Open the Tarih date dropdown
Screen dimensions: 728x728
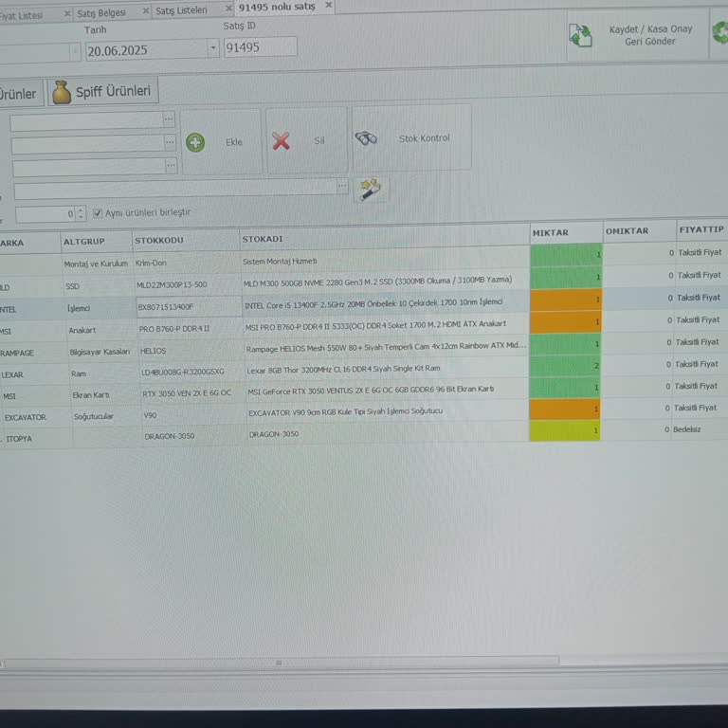click(212, 47)
